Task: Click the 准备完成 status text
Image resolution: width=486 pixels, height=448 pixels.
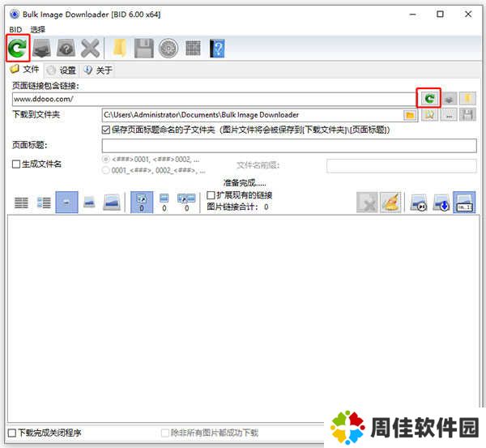Action: point(245,183)
